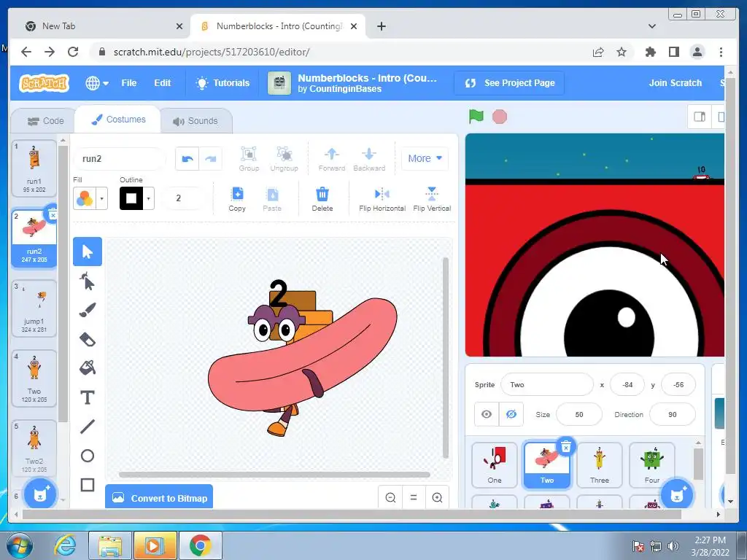Zoom in the costume canvas

437,497
